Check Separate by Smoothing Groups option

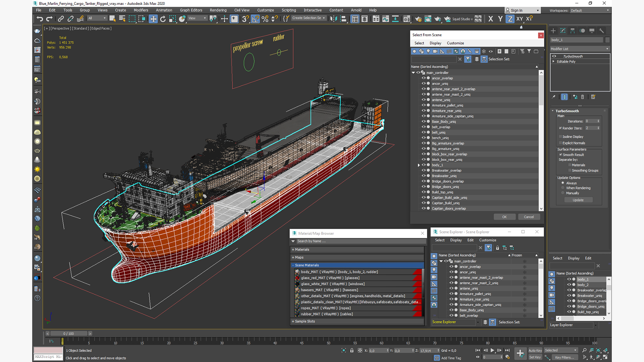click(x=570, y=170)
